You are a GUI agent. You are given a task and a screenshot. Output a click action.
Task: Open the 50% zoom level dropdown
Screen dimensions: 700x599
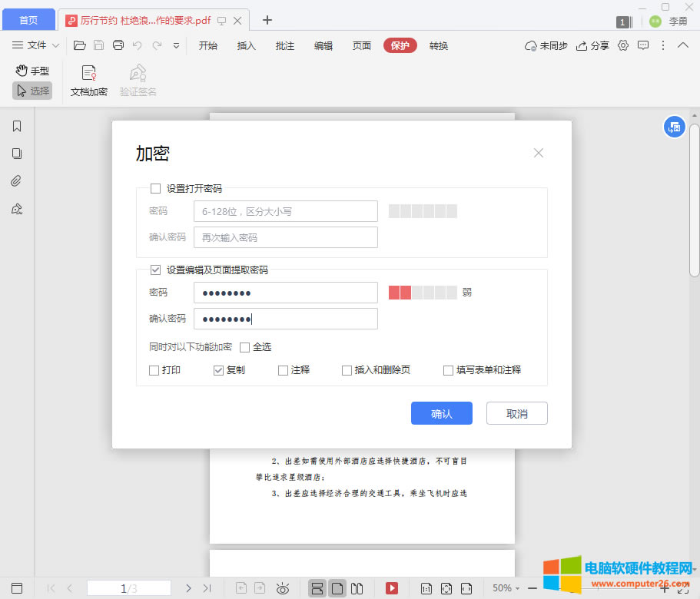point(505,587)
